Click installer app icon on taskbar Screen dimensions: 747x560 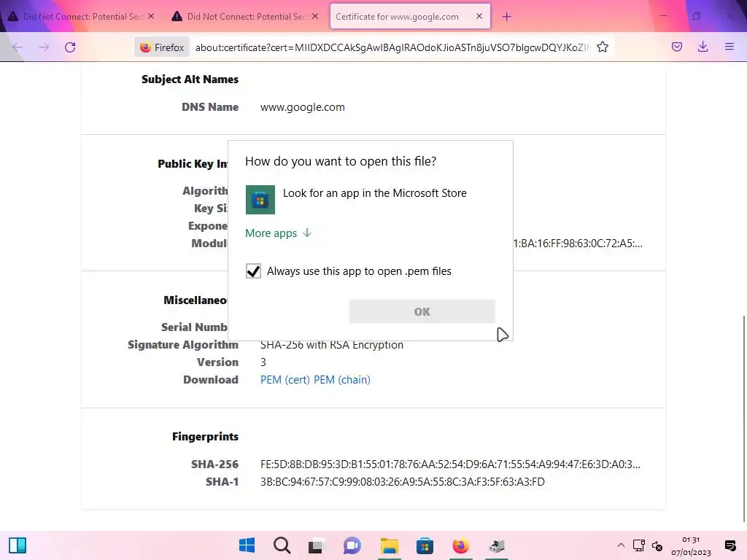pos(496,545)
